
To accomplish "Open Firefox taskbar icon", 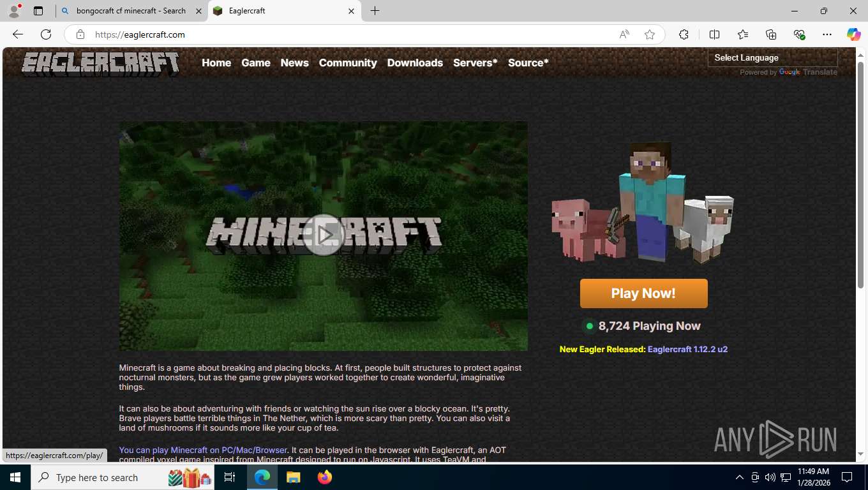I will click(325, 477).
